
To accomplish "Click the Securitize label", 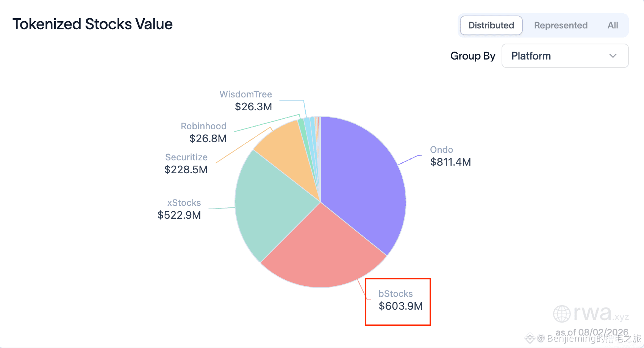I will pyautogui.click(x=186, y=157).
